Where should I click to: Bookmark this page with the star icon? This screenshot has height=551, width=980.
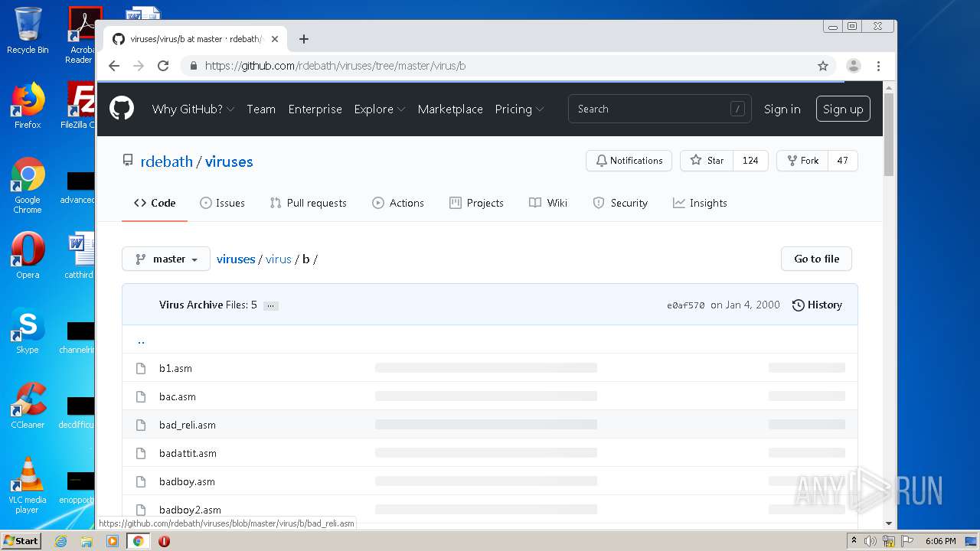point(823,66)
